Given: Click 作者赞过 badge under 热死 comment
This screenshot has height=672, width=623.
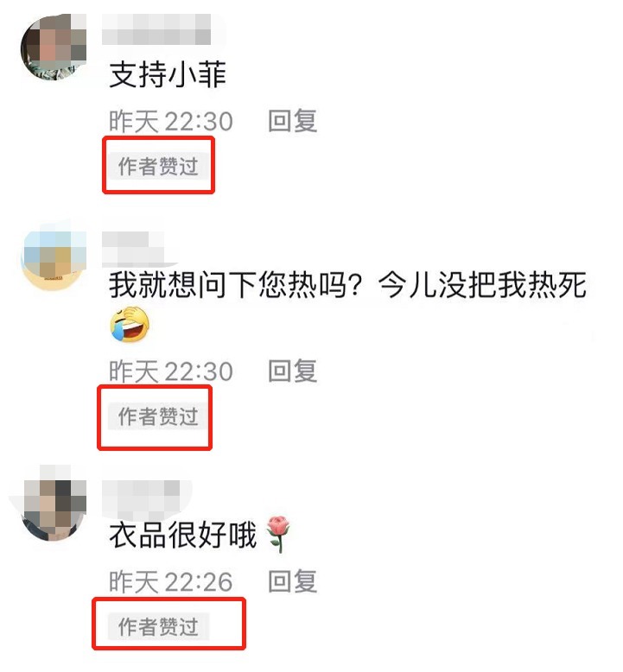Looking at the screenshot, I should tap(158, 416).
